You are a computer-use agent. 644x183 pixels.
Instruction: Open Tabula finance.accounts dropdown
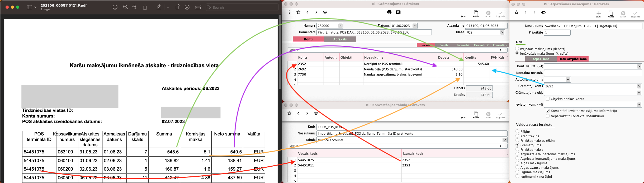point(505,140)
